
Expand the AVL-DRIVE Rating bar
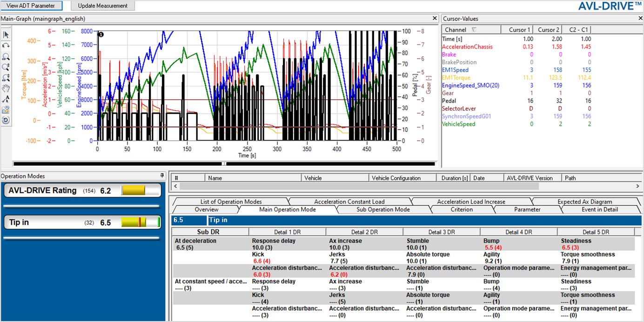(82, 190)
